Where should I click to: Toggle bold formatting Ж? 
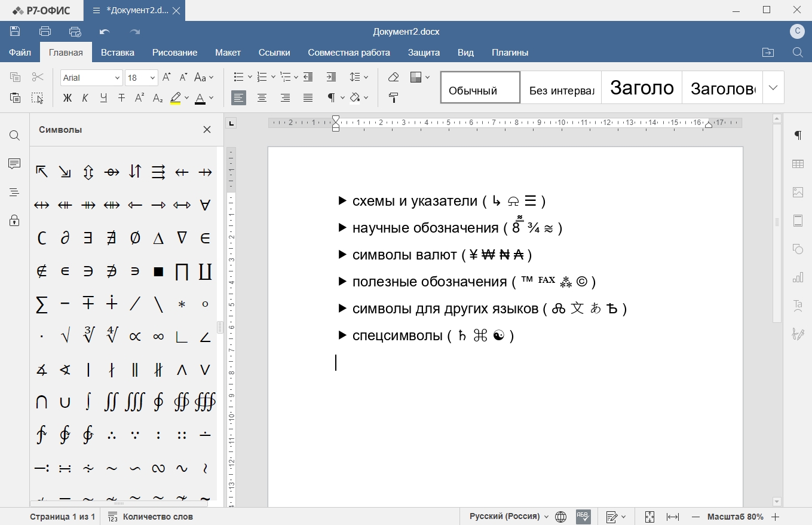click(x=68, y=98)
